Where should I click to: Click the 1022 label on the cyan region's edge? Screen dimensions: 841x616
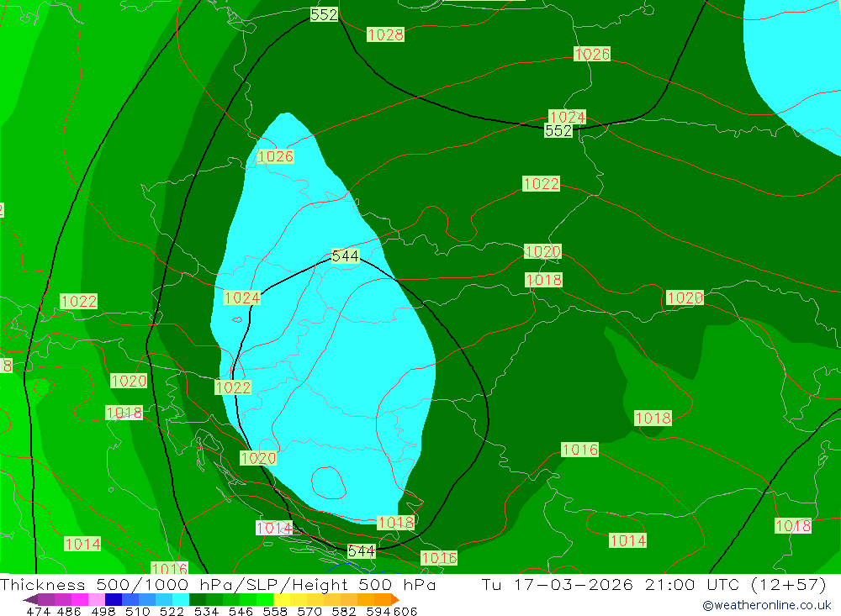tap(233, 387)
